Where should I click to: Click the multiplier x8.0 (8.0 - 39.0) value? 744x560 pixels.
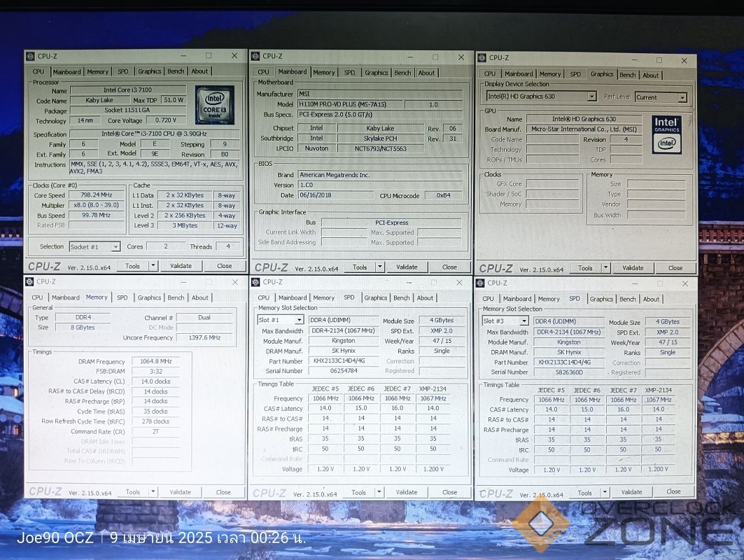pyautogui.click(x=97, y=205)
